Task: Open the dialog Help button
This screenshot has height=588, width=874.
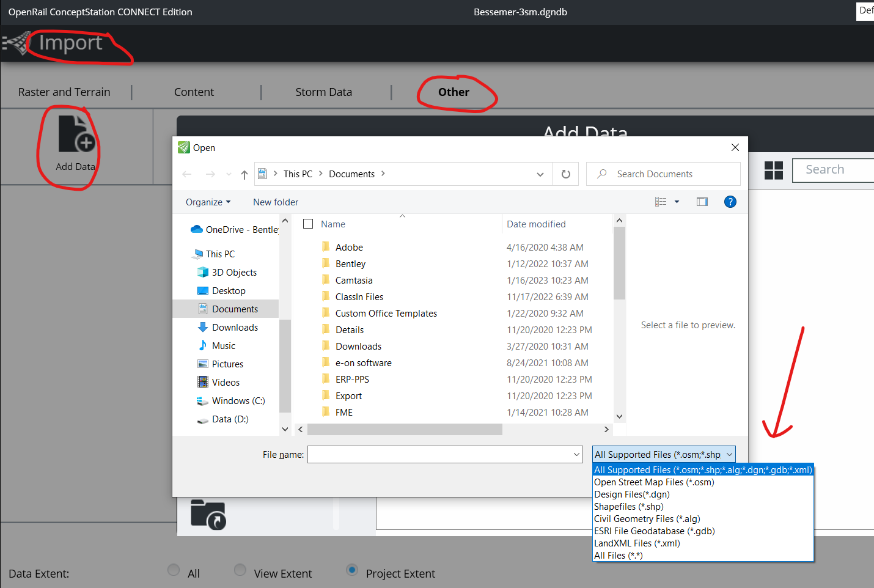Action: pos(730,202)
